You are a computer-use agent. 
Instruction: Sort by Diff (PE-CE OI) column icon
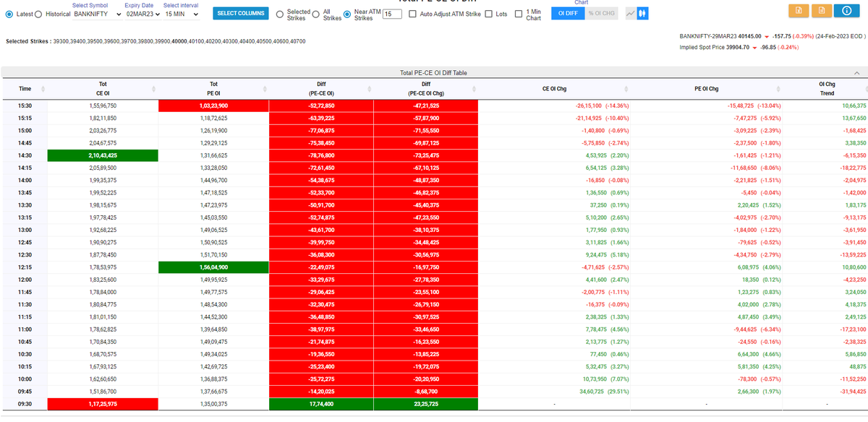click(x=368, y=89)
